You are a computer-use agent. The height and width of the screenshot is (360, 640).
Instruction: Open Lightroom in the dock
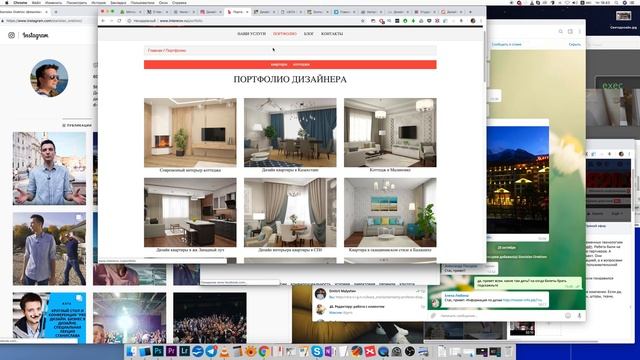184,351
